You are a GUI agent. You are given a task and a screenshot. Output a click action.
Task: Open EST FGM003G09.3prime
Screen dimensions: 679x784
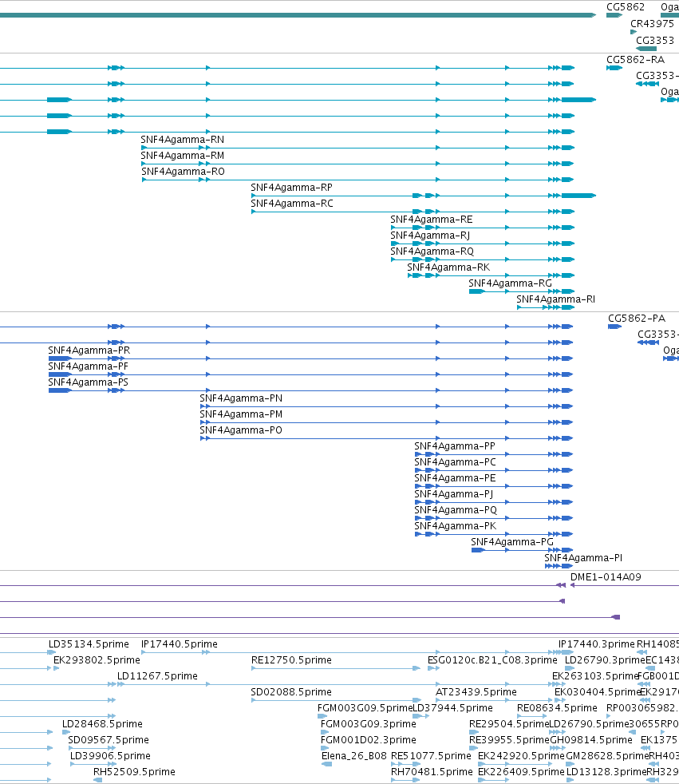pyautogui.click(x=369, y=724)
